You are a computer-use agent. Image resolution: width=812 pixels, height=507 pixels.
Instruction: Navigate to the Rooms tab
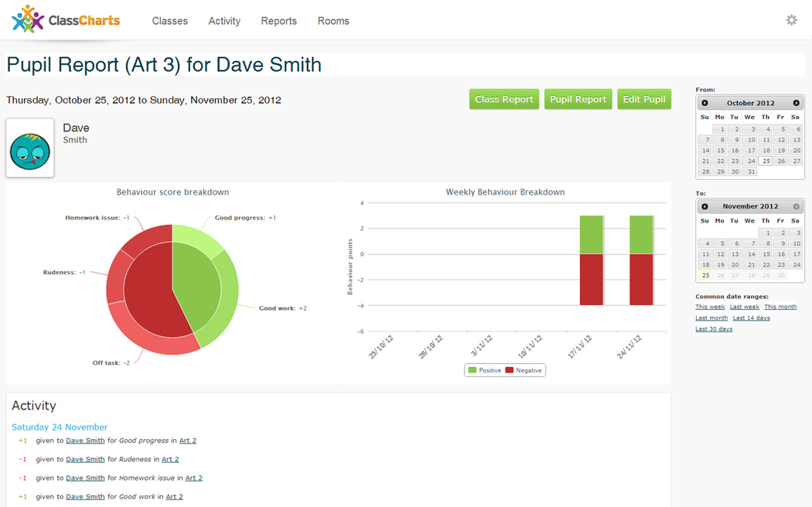(333, 21)
